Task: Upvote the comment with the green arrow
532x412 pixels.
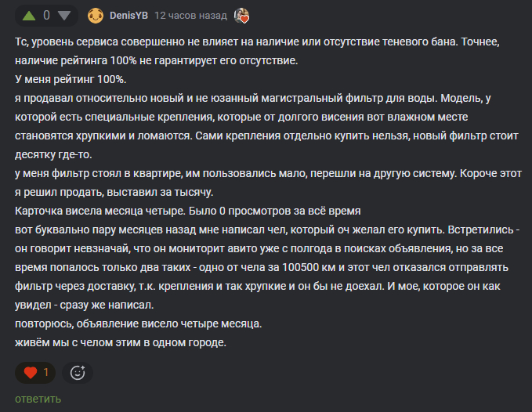Action: (29, 16)
